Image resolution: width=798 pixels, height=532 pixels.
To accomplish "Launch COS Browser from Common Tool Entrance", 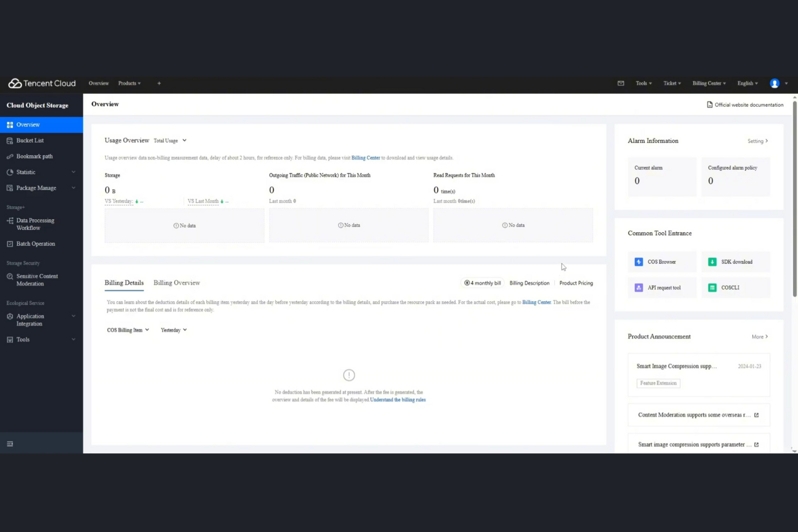I will click(639, 261).
